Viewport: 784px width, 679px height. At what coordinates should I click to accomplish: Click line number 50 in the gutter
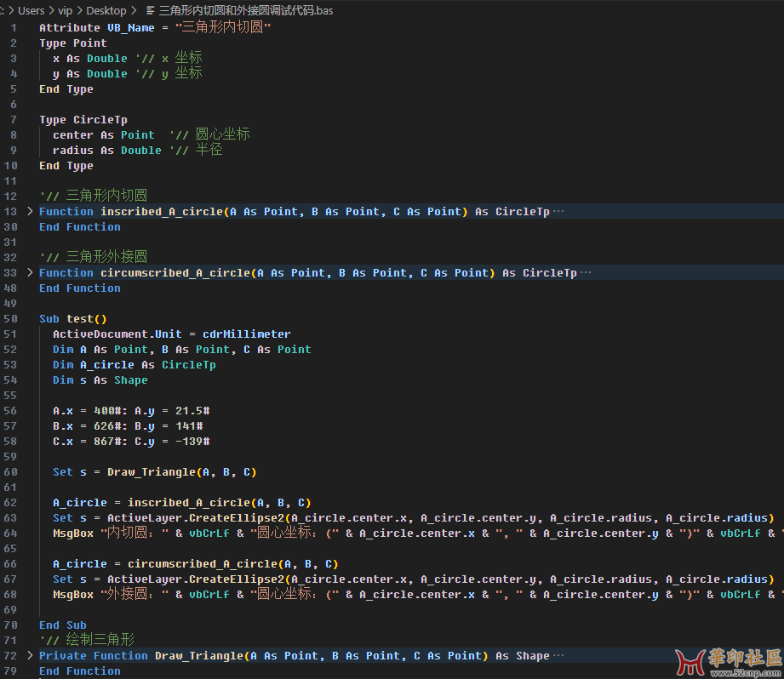[x=11, y=319]
